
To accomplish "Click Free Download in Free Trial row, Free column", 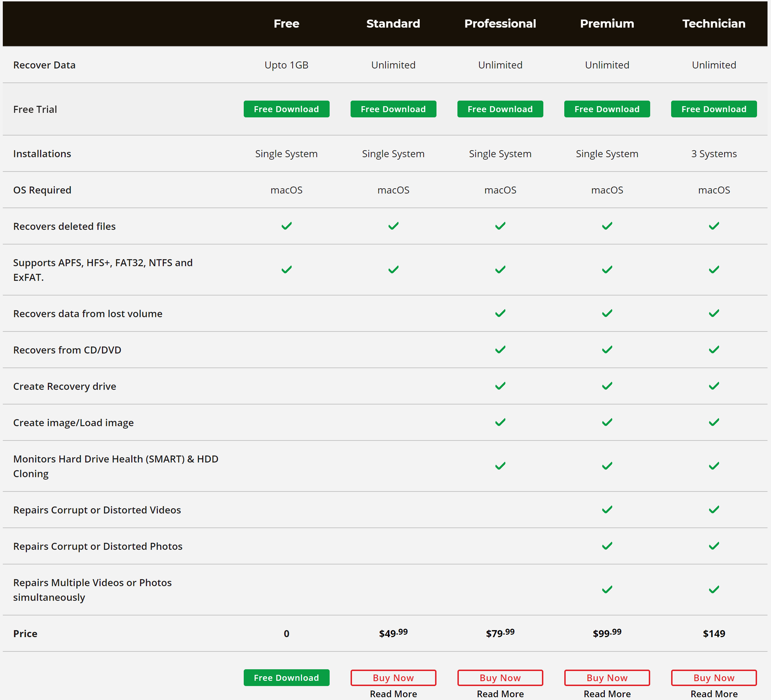I will click(x=286, y=109).
